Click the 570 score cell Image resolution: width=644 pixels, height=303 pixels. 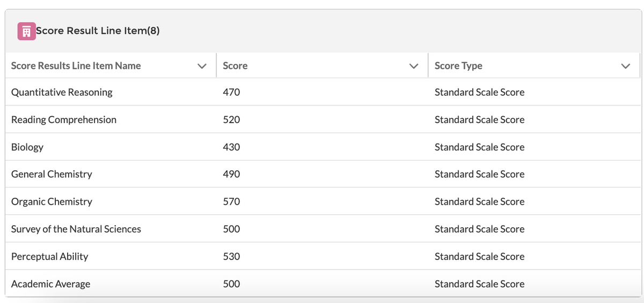pos(231,201)
